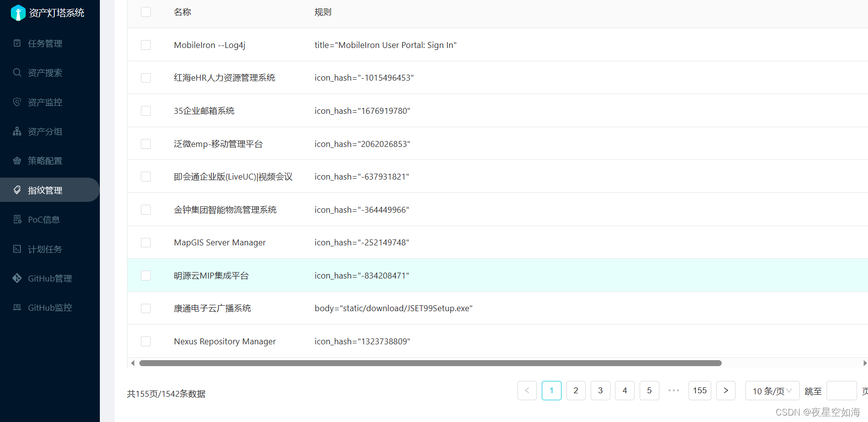The height and width of the screenshot is (422, 868).
Task: Check the 明源云MIP集成平台 row checkbox
Action: tap(146, 276)
